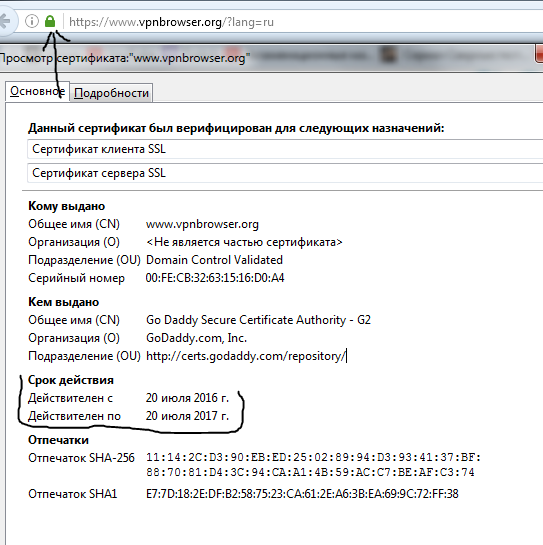Click the 'Не является частью сертификата' value
This screenshot has height=545, width=543.
pos(244,242)
